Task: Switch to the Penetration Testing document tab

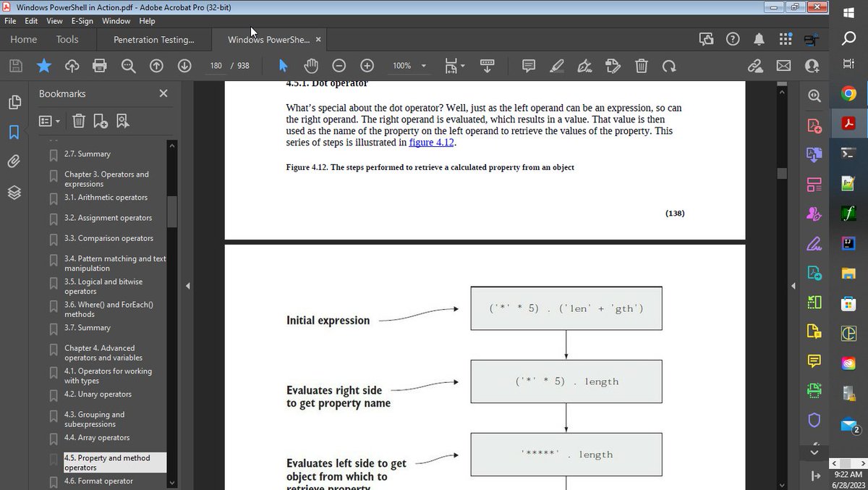Action: coord(154,39)
